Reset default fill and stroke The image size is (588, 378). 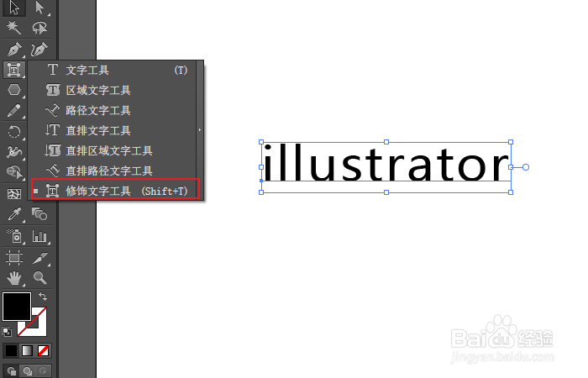(7, 332)
